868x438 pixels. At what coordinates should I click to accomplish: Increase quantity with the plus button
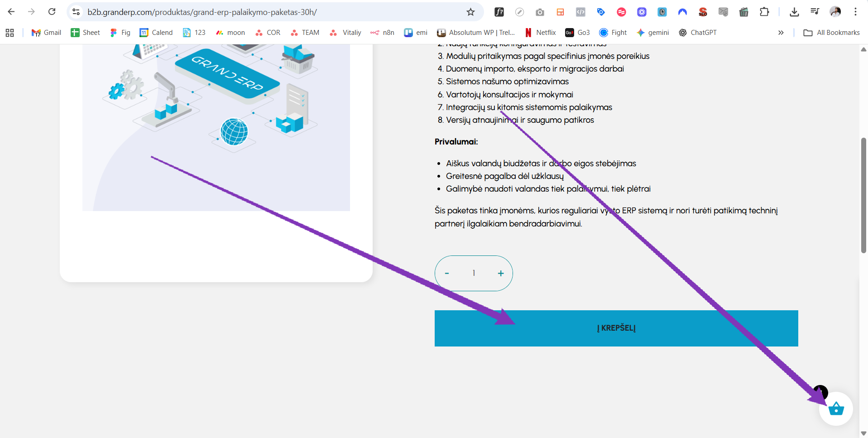click(x=501, y=273)
